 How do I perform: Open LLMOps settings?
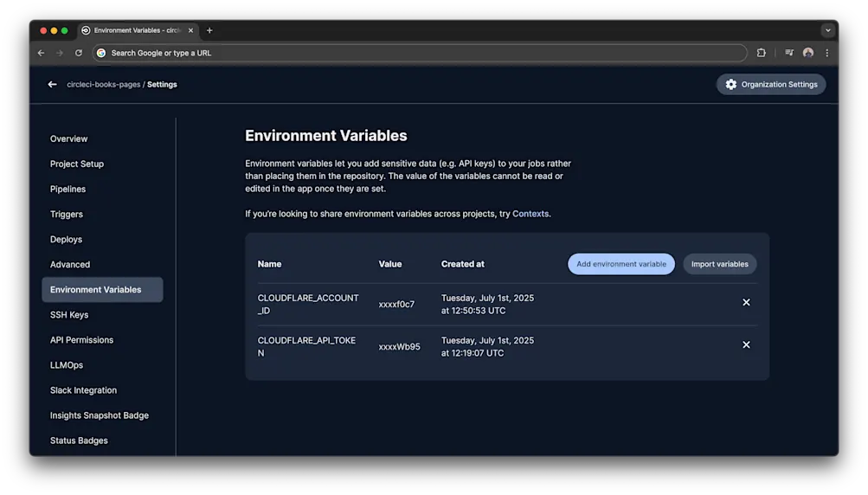click(67, 365)
